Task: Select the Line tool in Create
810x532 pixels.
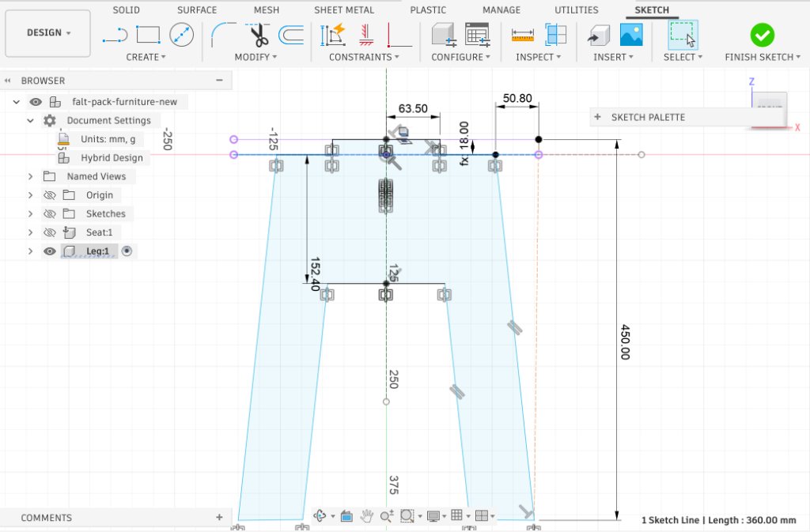Action: click(x=115, y=35)
